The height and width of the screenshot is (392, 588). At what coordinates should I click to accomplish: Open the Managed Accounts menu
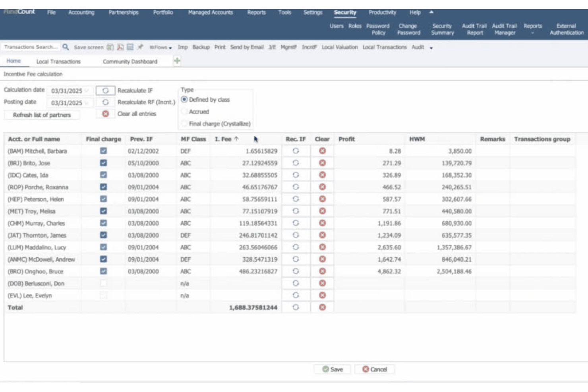tap(211, 12)
